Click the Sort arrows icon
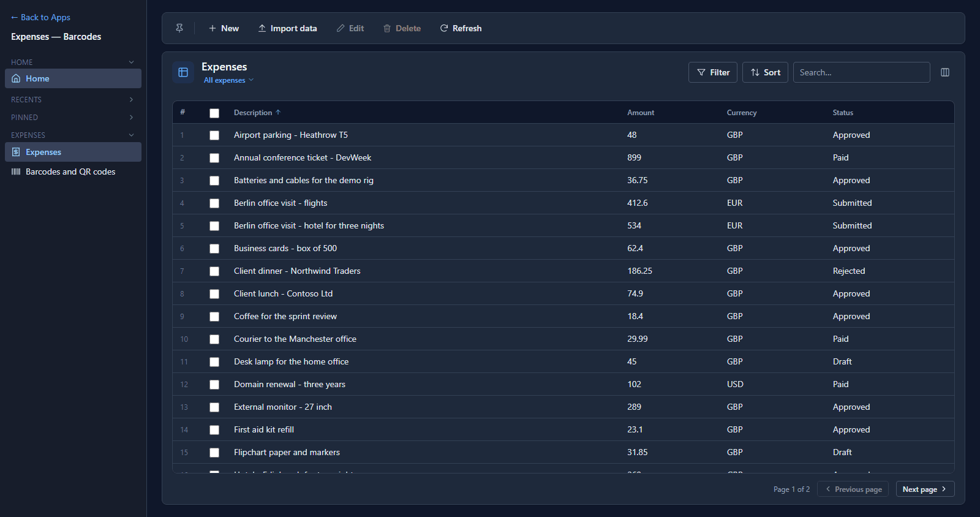 pos(755,72)
